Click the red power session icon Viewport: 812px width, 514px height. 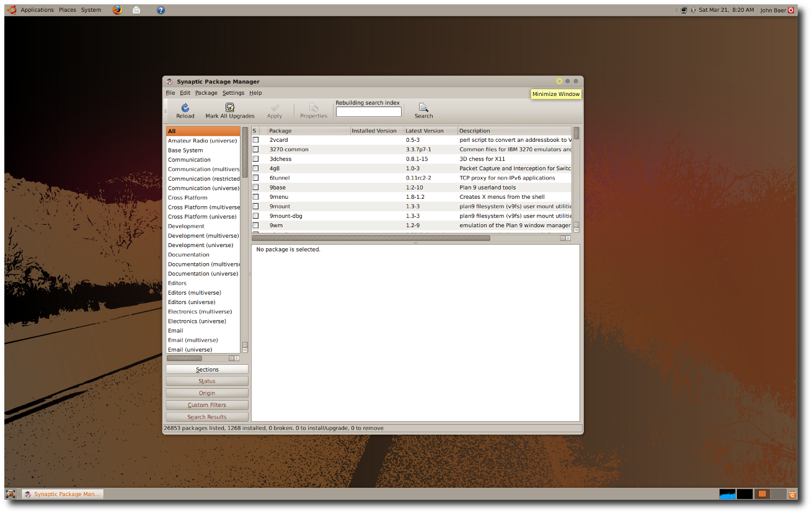791,10
